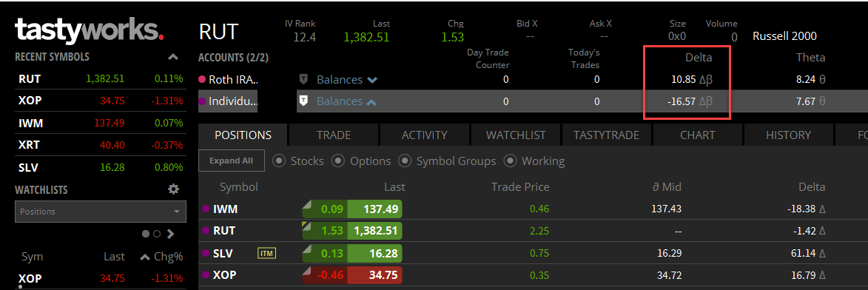Click the delta beta symbol for the Roth IRA
This screenshot has width=868, height=290.
click(706, 80)
